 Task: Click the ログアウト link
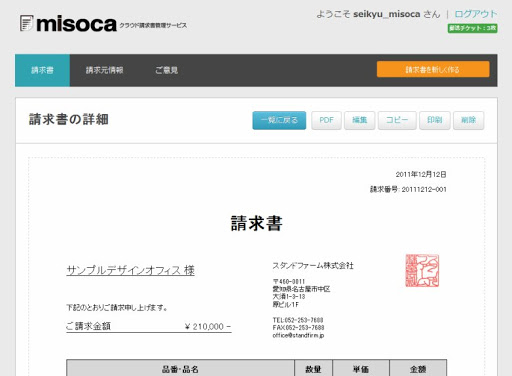(476, 14)
